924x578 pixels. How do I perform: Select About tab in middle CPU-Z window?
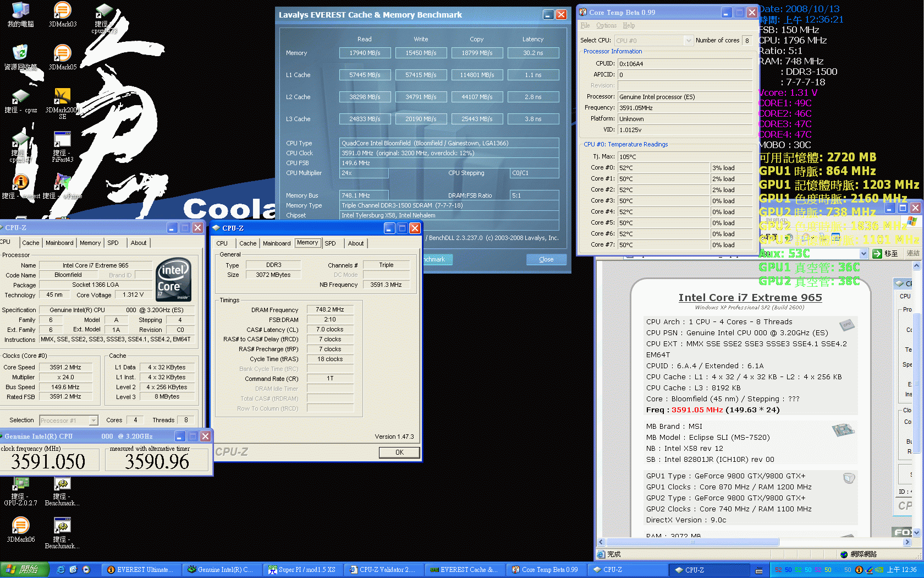click(x=356, y=243)
